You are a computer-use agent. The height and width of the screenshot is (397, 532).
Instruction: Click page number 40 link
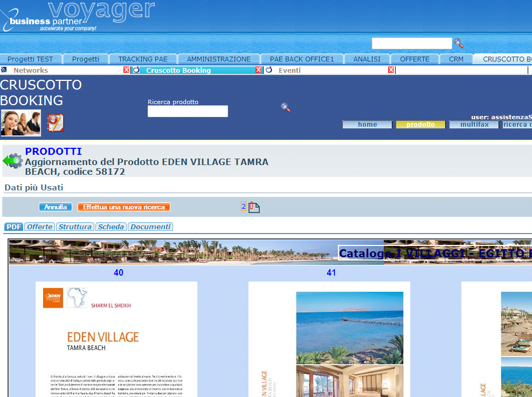coord(119,272)
